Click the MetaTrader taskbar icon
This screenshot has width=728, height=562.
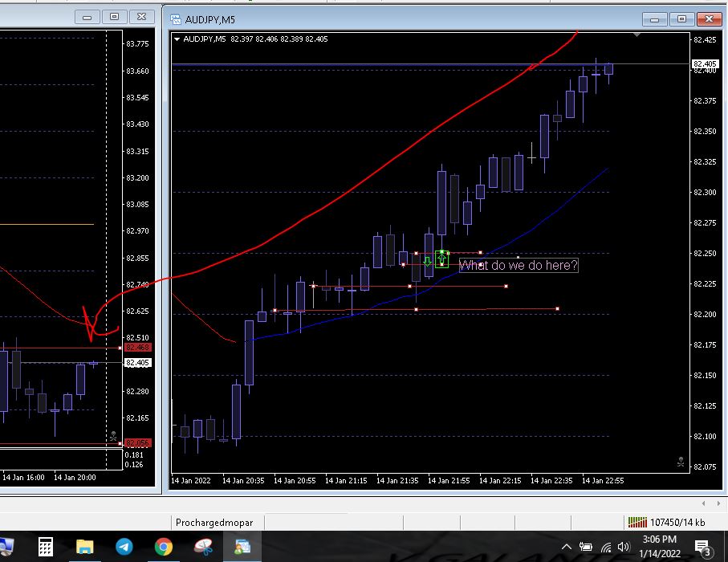click(242, 547)
